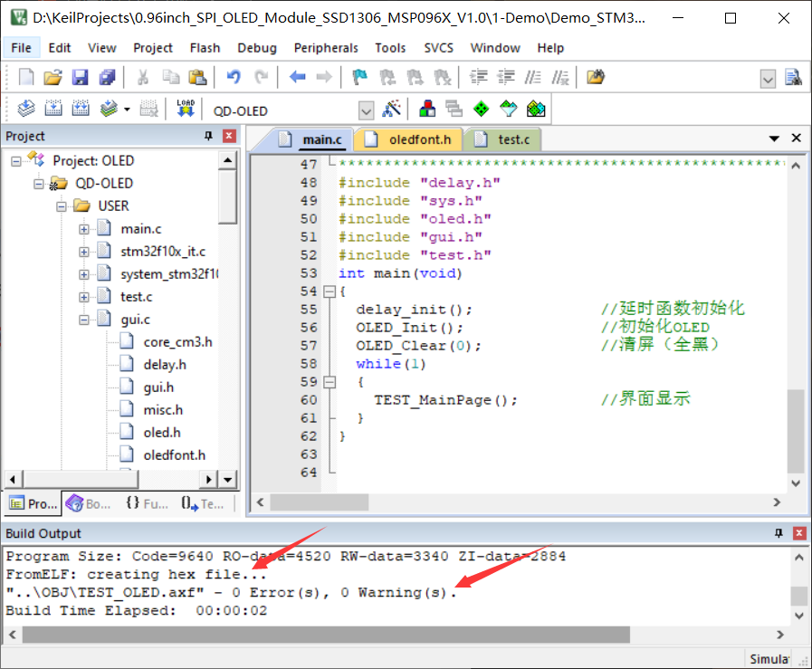The width and height of the screenshot is (812, 669).
Task: Cut the selection with the scissors icon
Action: click(x=143, y=77)
